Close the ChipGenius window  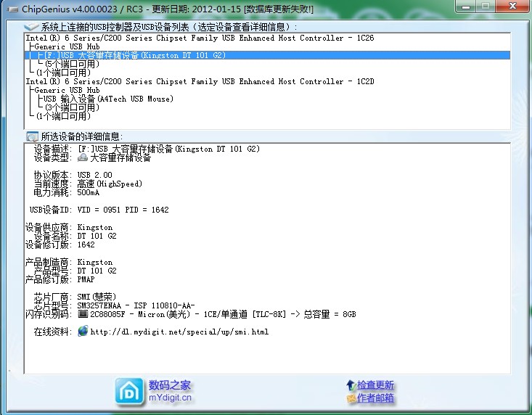(512, 6)
